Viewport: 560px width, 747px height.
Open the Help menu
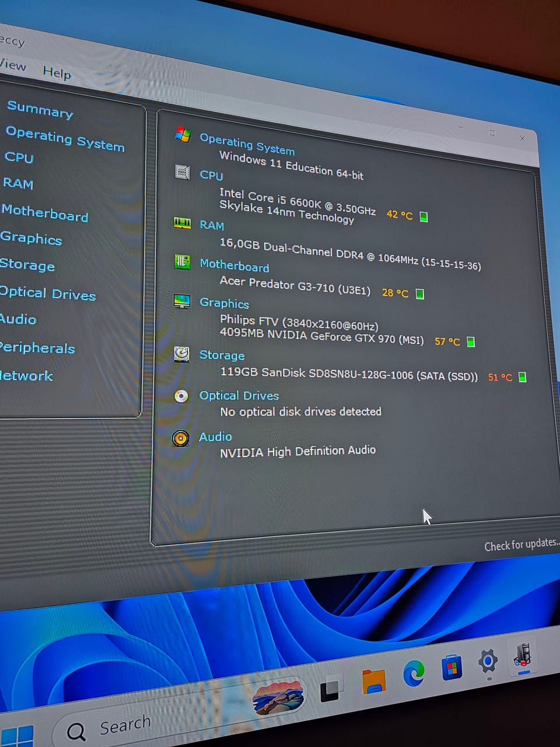click(x=57, y=72)
